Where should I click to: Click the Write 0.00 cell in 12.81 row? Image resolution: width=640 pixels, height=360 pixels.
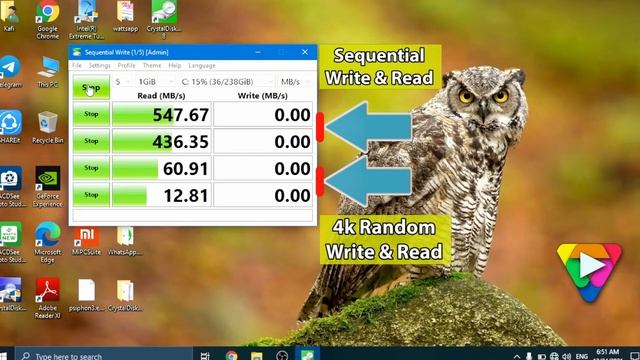click(x=263, y=195)
